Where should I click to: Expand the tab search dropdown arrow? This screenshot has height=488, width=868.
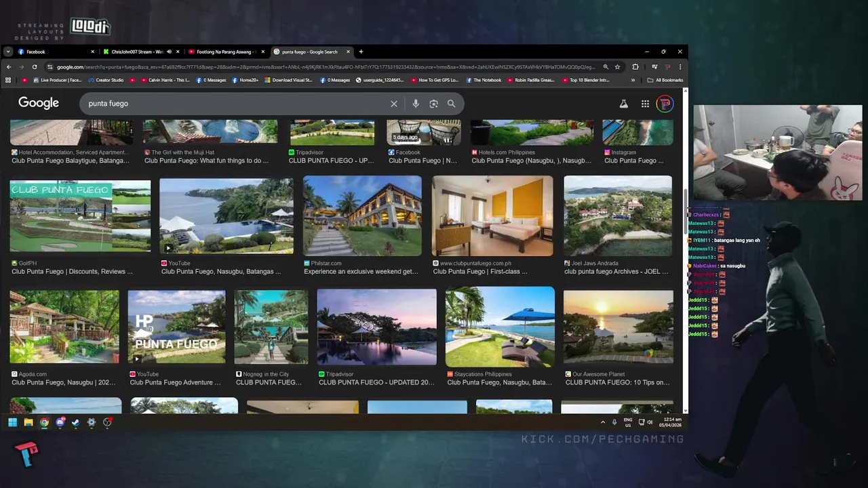[x=7, y=52]
